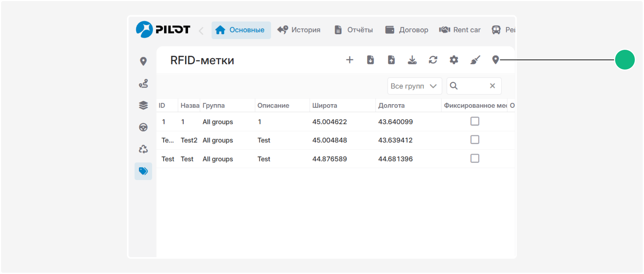
Task: Open the Отчёты tab
Action: [x=353, y=30]
